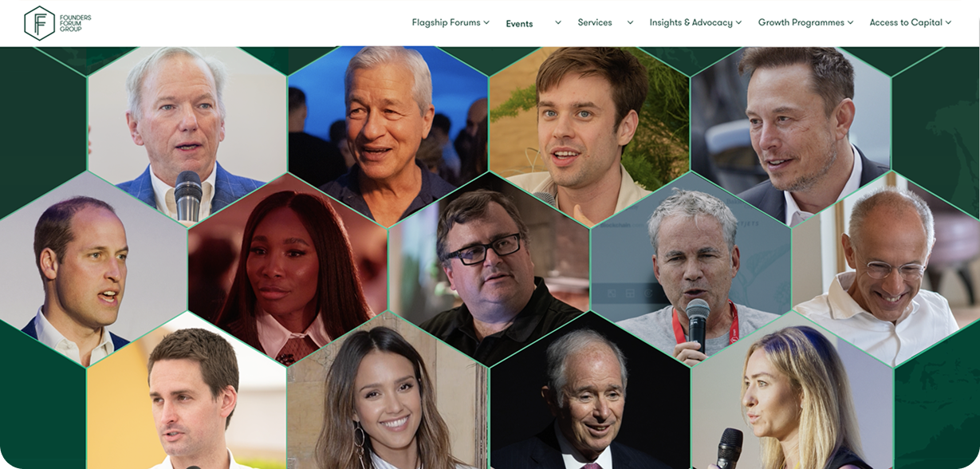Click the Founders Forum Group hexagon logo

pyautogui.click(x=39, y=22)
